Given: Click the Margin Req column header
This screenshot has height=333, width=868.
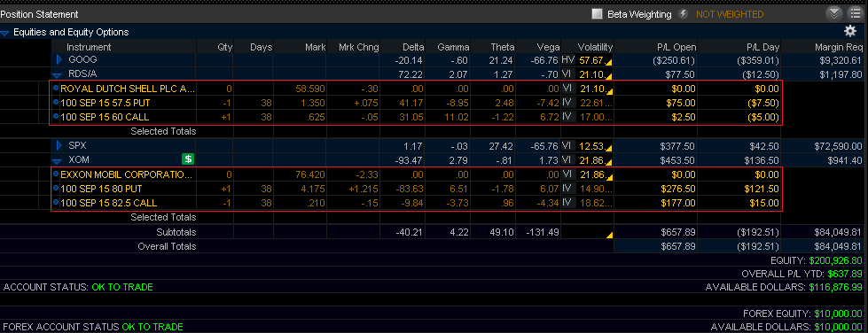Looking at the screenshot, I should (x=838, y=47).
